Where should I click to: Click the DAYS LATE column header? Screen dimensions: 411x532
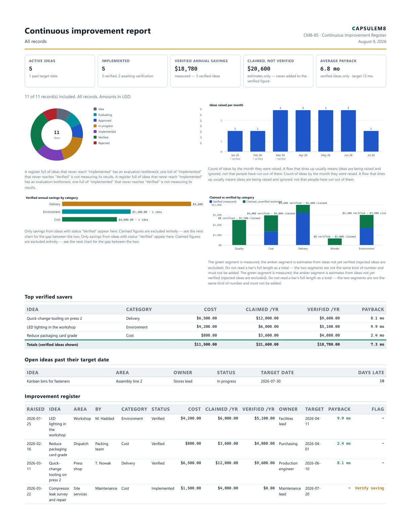[x=371, y=372]
